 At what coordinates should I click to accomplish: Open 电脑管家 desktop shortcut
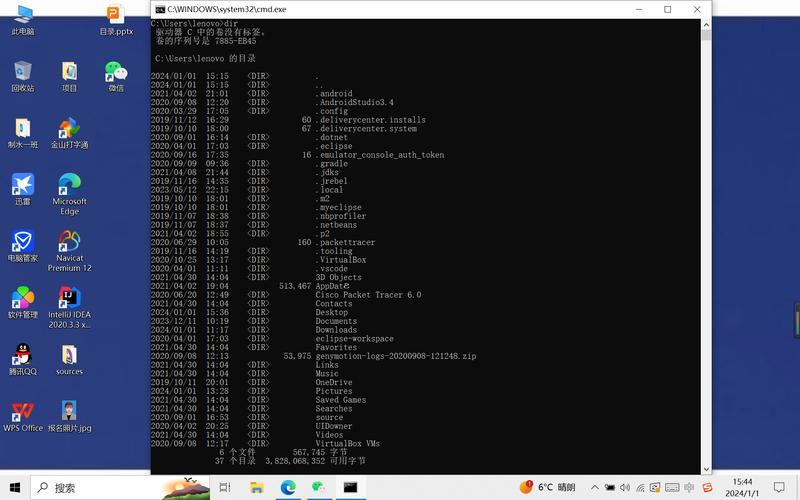[x=23, y=246]
